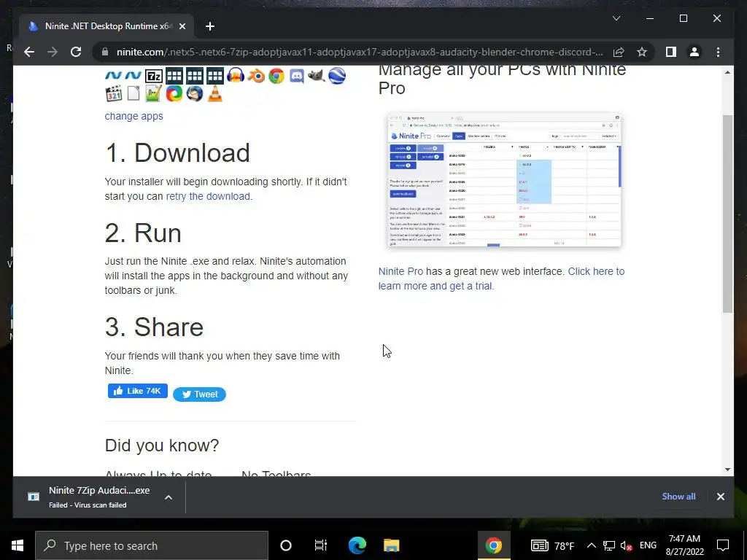
Task: Click the LibreOffice blank document icon
Action: 133,94
